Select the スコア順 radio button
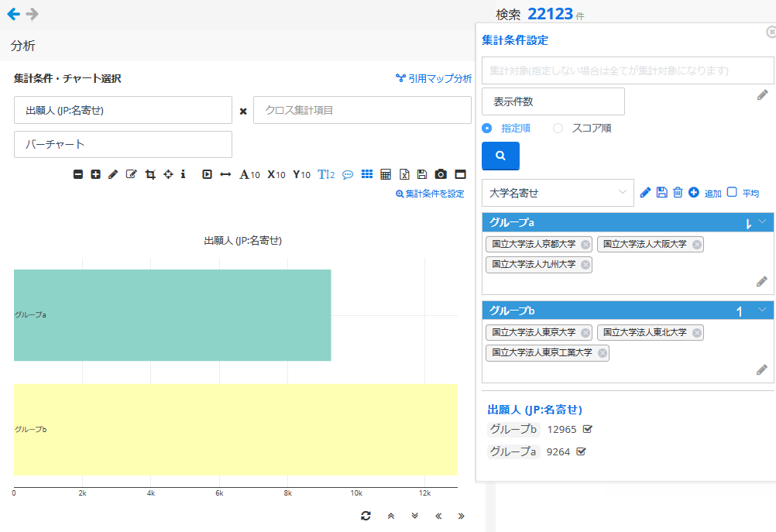 click(x=558, y=129)
